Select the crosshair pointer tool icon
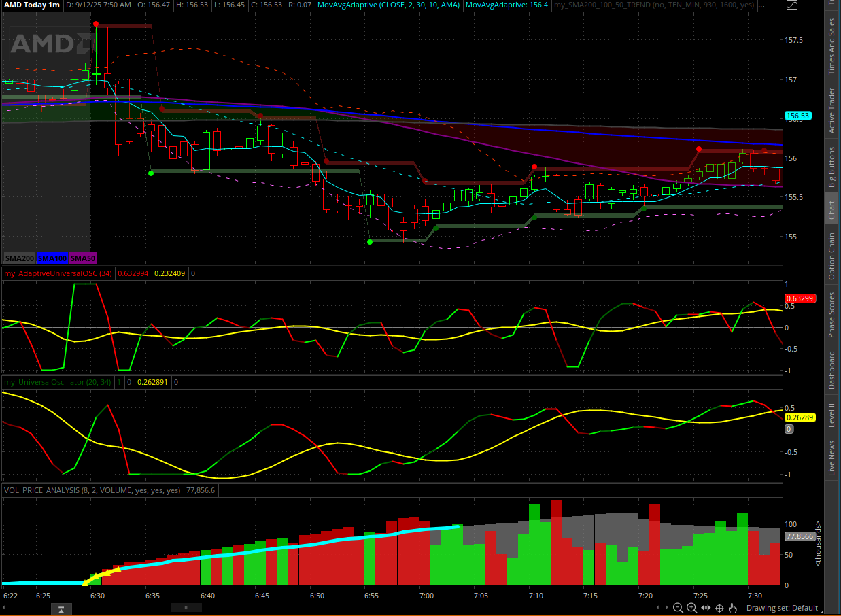The image size is (841, 616). pyautogui.click(x=719, y=608)
